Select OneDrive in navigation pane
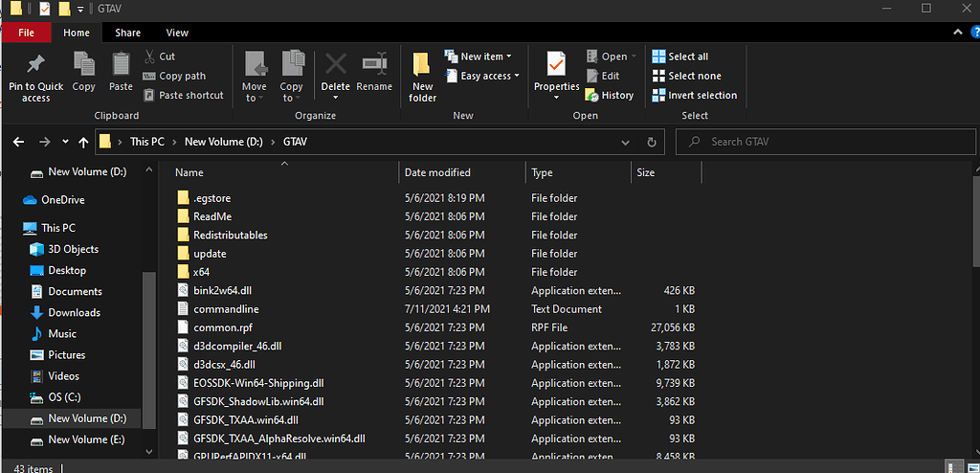The width and height of the screenshot is (980, 473). click(54, 200)
